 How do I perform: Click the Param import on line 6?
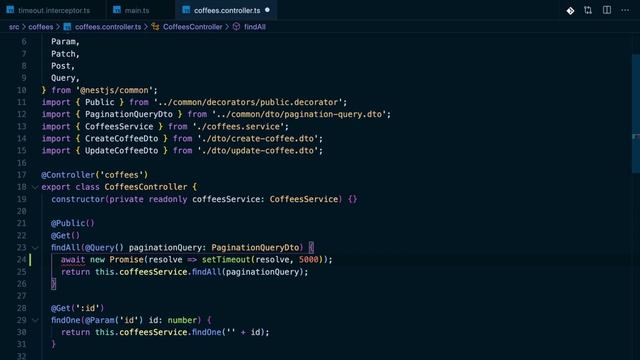tap(63, 42)
